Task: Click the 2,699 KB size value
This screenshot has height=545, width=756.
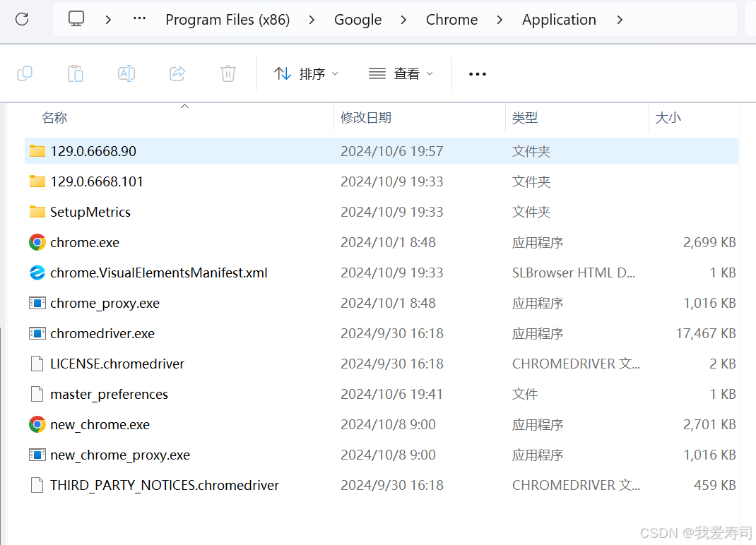Action: (x=709, y=242)
